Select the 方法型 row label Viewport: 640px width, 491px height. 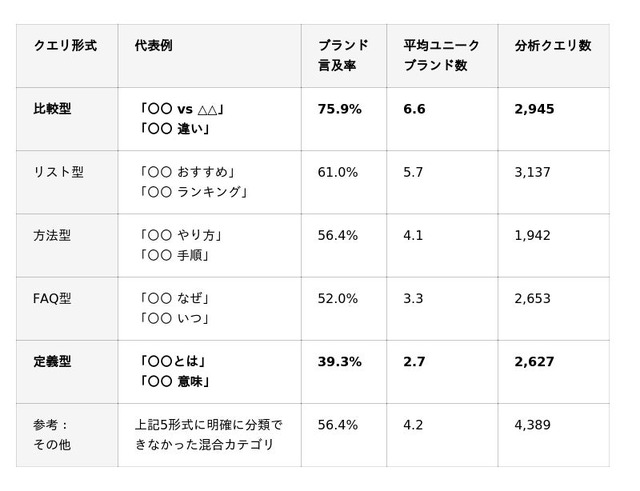[x=52, y=235]
